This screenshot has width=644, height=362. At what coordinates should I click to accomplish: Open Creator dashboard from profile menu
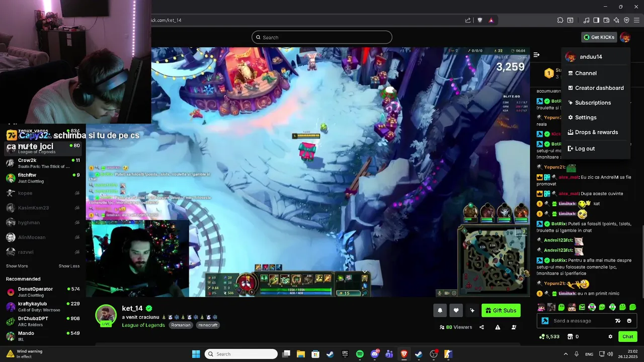596,88
